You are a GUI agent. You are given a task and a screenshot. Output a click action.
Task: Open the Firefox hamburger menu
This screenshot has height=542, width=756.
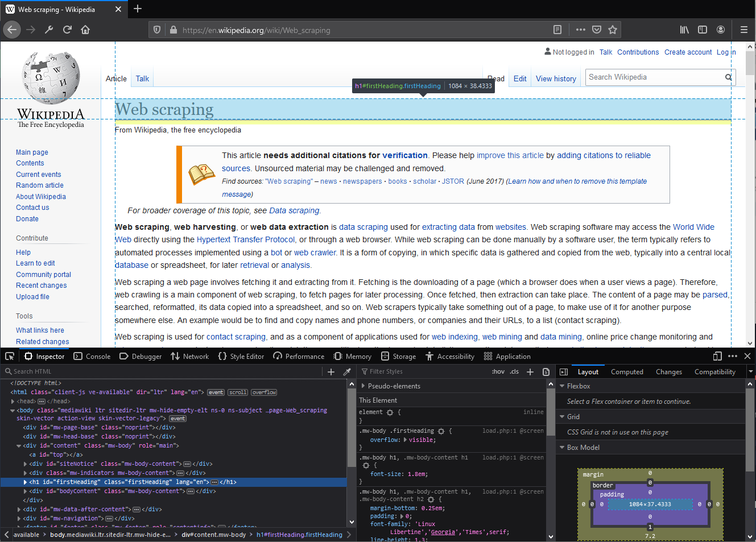[743, 30]
